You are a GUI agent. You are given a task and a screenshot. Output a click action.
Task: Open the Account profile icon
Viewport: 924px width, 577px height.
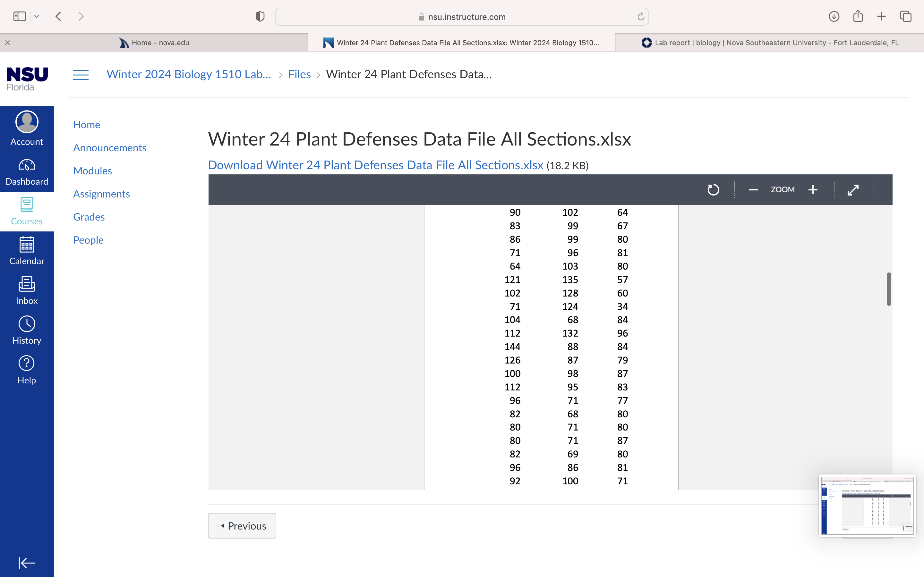pos(27,122)
